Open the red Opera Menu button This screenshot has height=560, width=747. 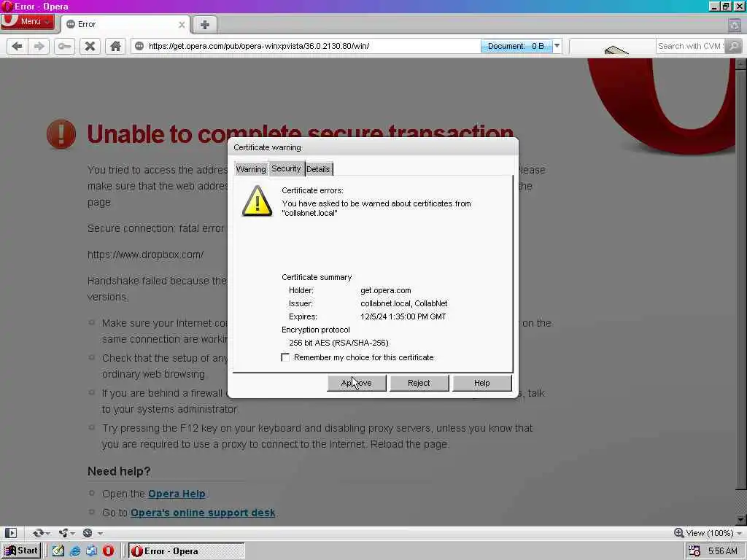pos(27,21)
